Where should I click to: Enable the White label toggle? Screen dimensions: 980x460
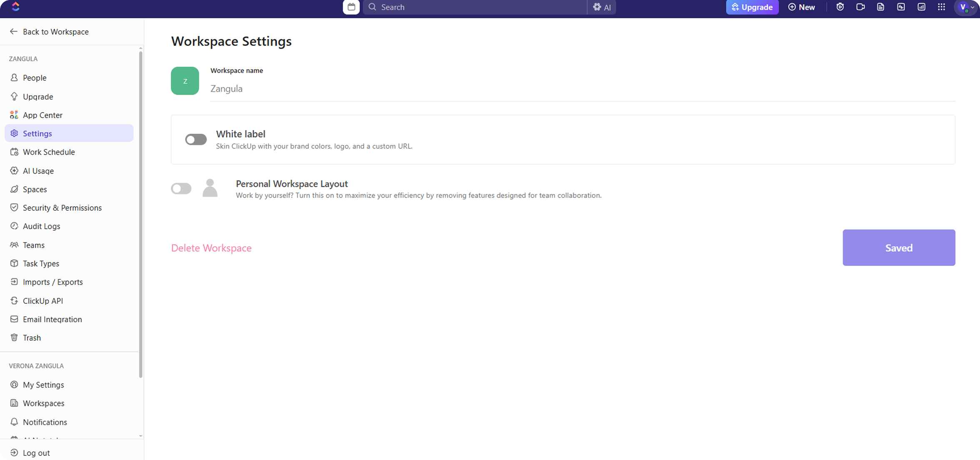pyautogui.click(x=196, y=140)
